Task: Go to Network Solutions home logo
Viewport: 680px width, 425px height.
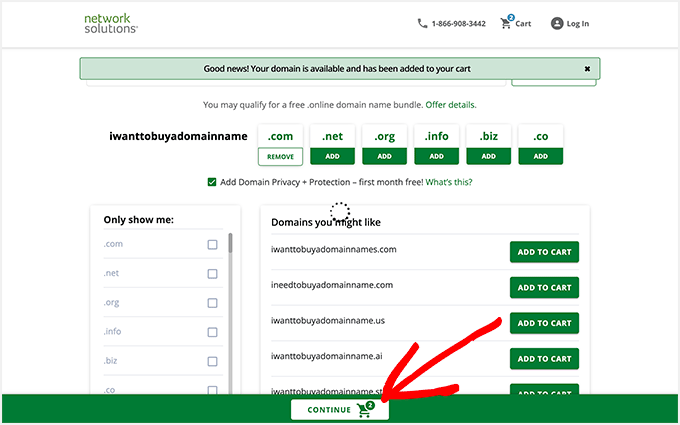Action: [x=111, y=23]
